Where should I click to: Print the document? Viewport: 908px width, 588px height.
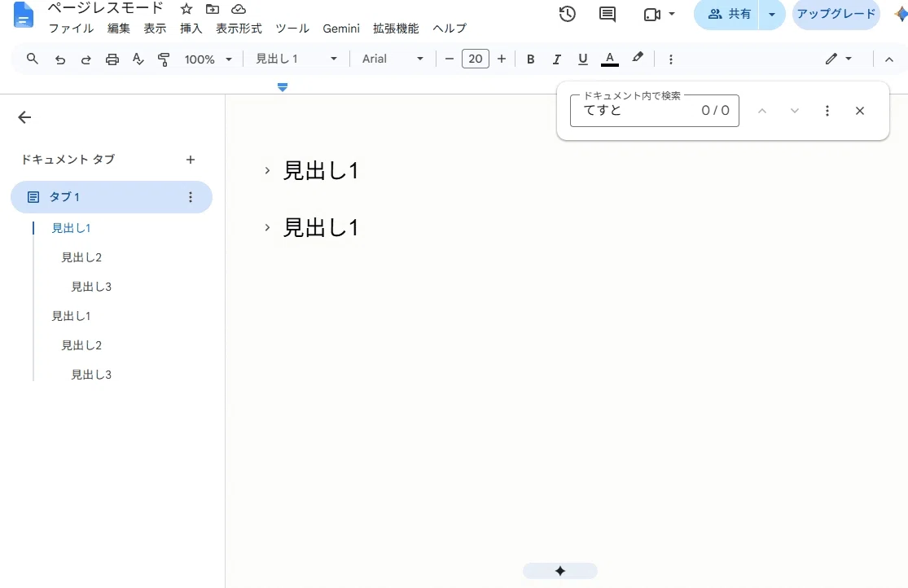coord(112,59)
